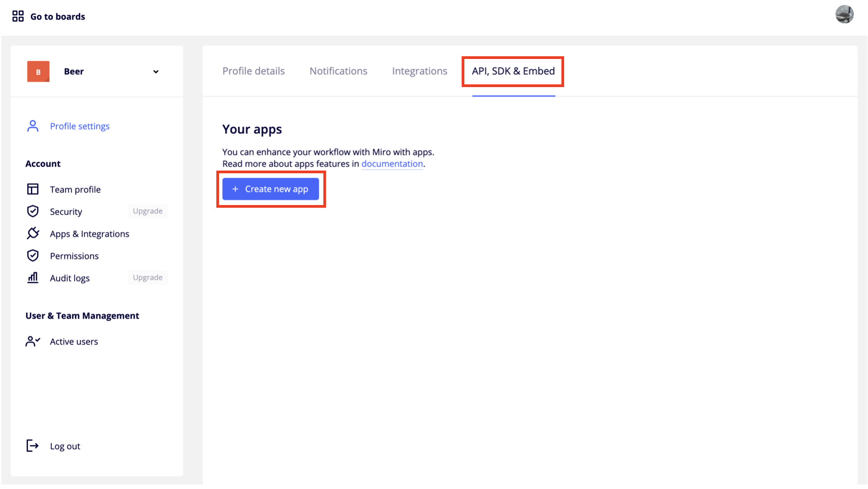Switch to the Profile details tab
Viewport: 868px width, 489px height.
click(254, 71)
